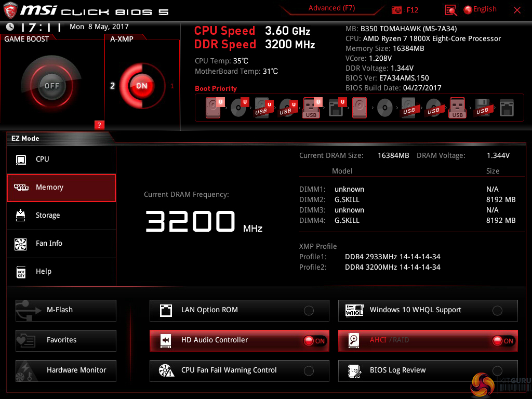Select the legacy USB hard disk boot icon
This screenshot has height=399, width=532.
(x=409, y=108)
